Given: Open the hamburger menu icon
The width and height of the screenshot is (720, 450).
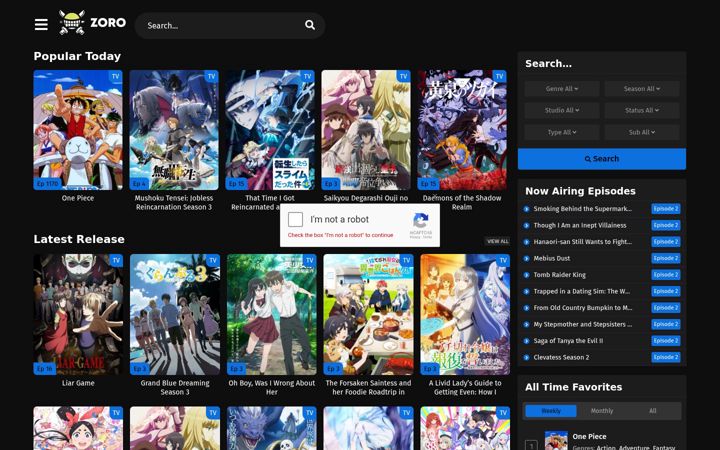Looking at the screenshot, I should (x=41, y=24).
